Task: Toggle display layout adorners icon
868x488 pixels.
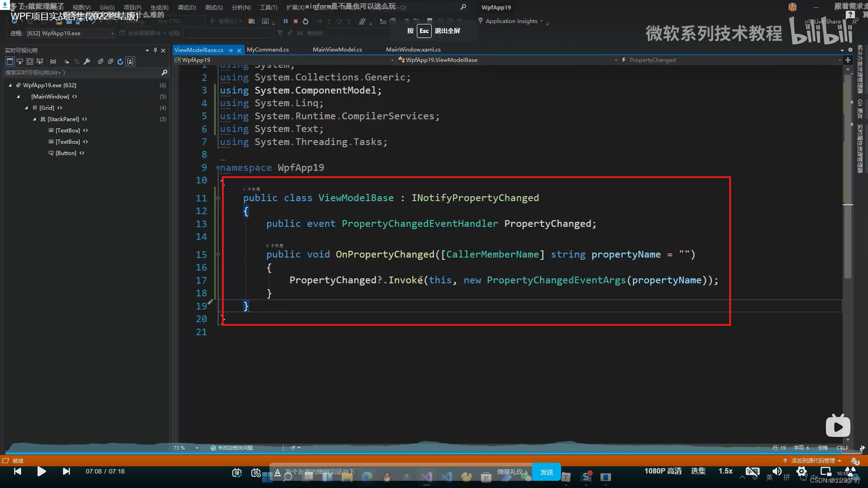Action: pos(30,61)
